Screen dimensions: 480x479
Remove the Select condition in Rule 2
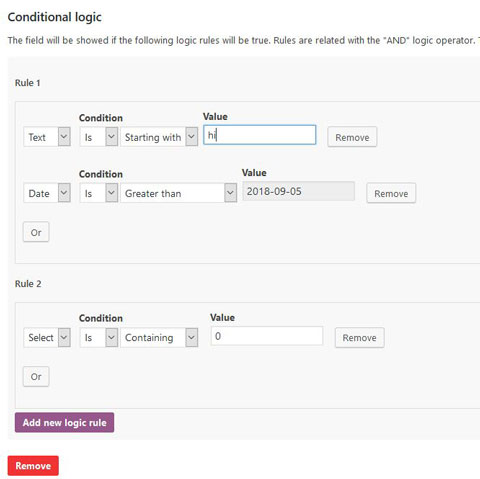pyautogui.click(x=359, y=337)
